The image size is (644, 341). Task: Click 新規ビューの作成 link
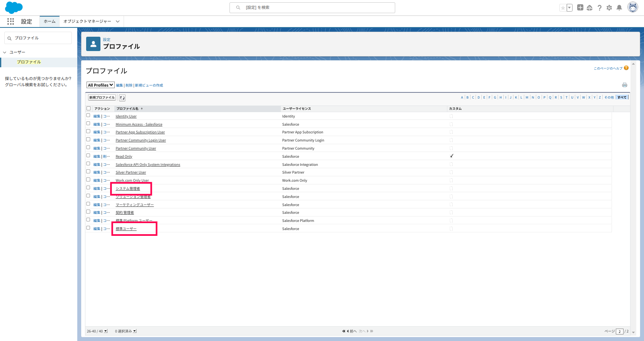click(149, 85)
